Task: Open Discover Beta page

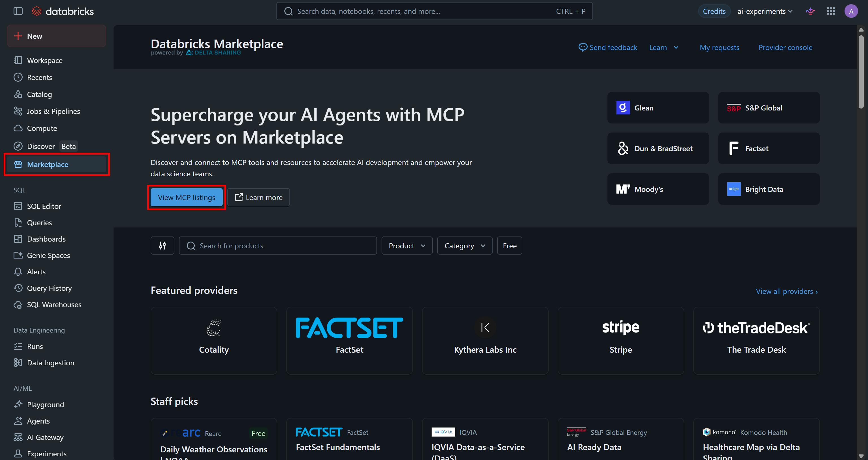Action: (57, 146)
